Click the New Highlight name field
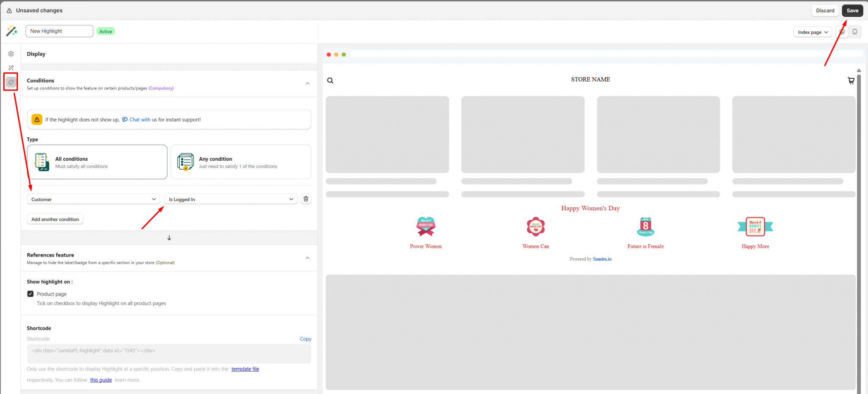This screenshot has height=394, width=868. click(x=59, y=31)
